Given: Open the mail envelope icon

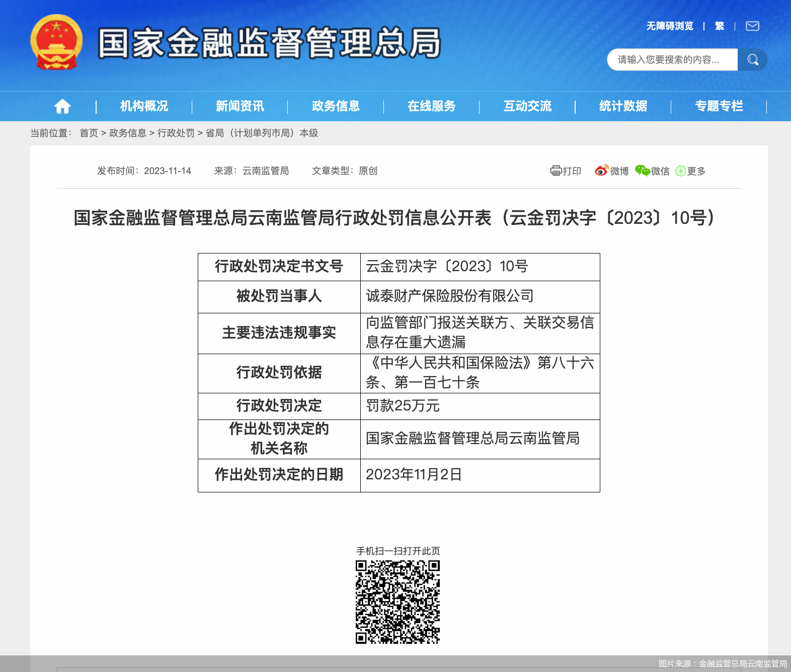Looking at the screenshot, I should click(x=752, y=26).
